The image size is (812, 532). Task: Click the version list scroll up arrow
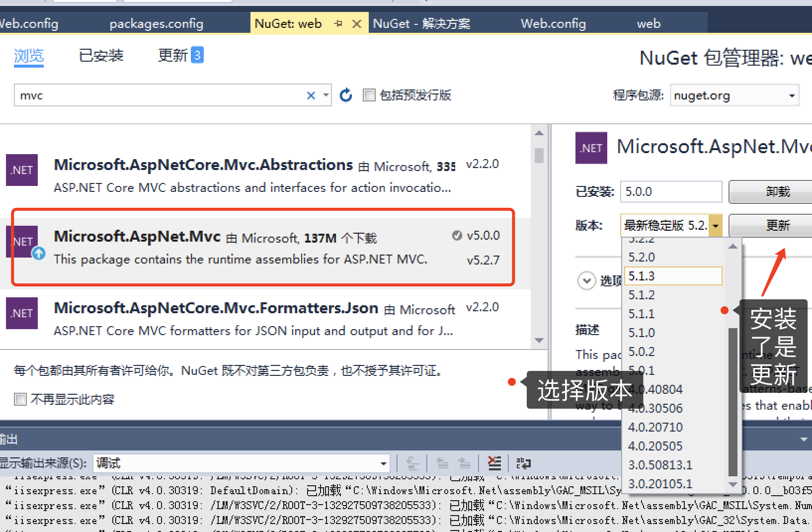pyautogui.click(x=733, y=246)
